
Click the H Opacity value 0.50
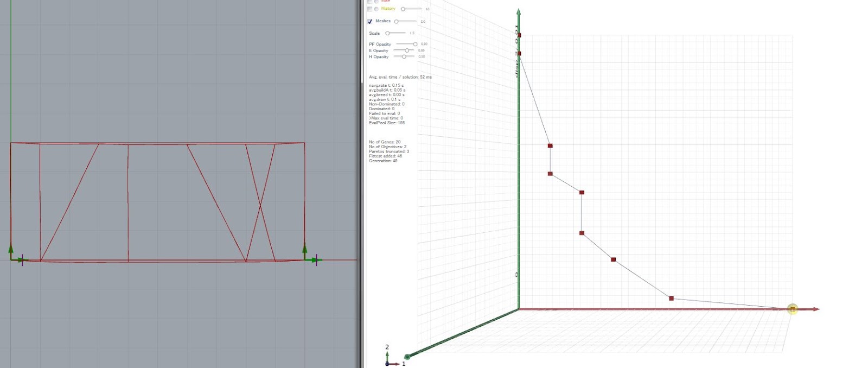422,56
